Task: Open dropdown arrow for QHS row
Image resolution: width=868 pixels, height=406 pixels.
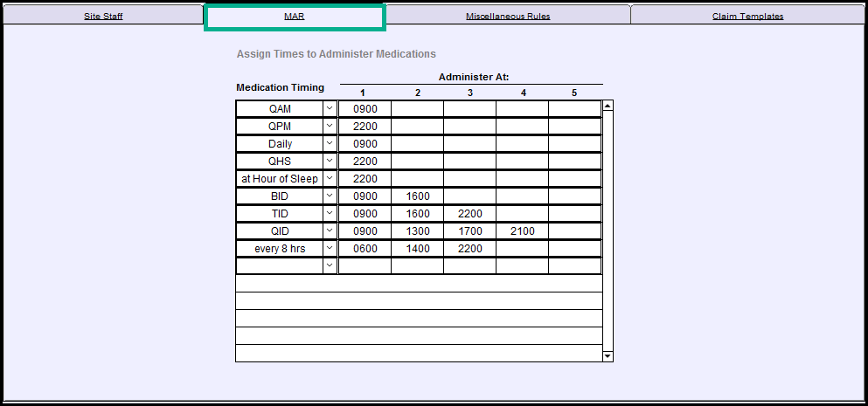Action: point(330,162)
